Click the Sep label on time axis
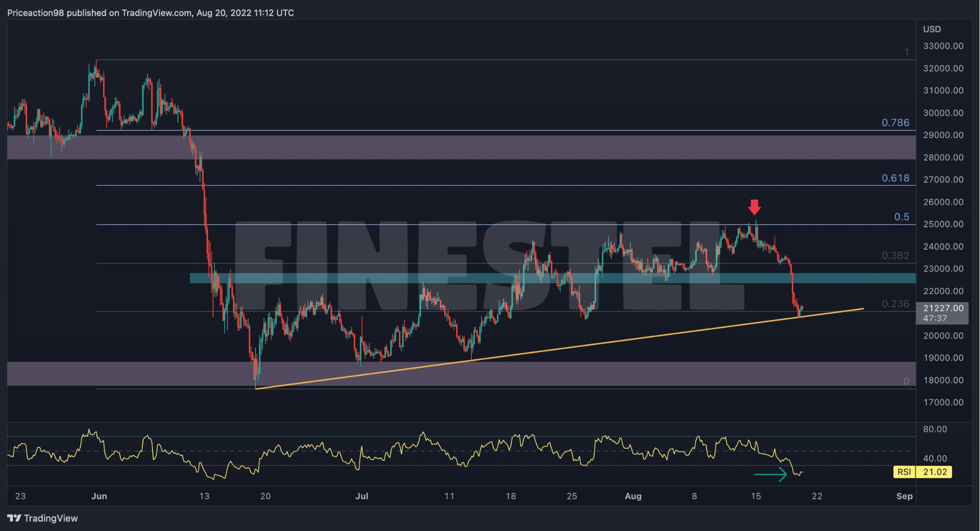The width and height of the screenshot is (980, 531). 904,496
